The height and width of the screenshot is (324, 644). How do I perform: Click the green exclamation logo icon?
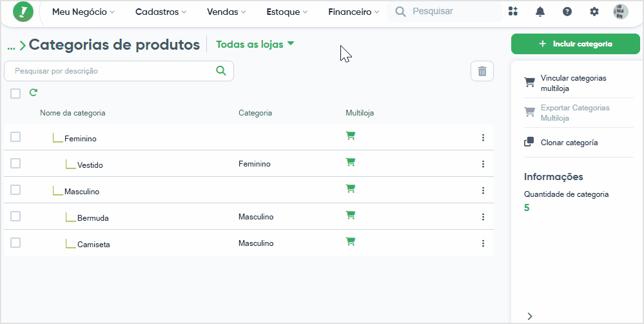(x=23, y=12)
